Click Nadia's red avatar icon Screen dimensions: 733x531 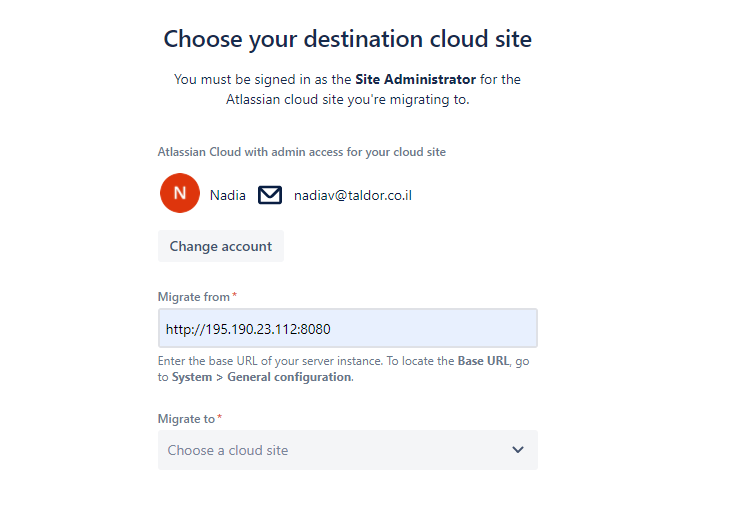click(x=180, y=194)
